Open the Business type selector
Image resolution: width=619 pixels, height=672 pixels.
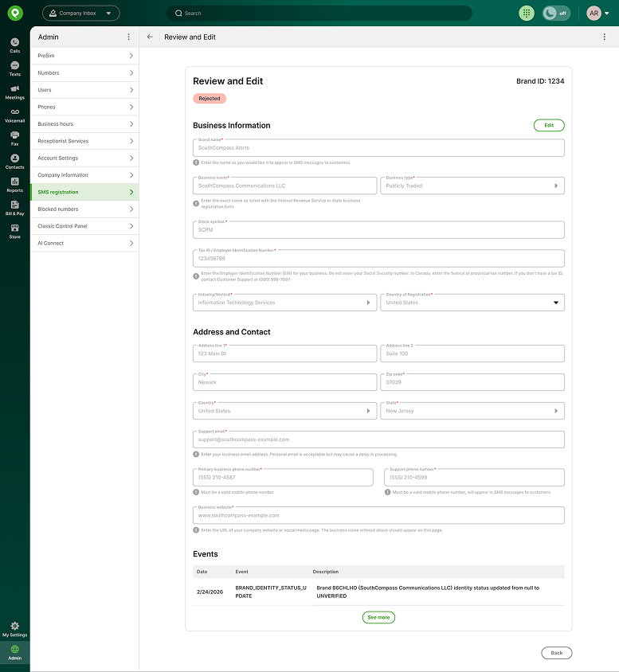coord(472,186)
